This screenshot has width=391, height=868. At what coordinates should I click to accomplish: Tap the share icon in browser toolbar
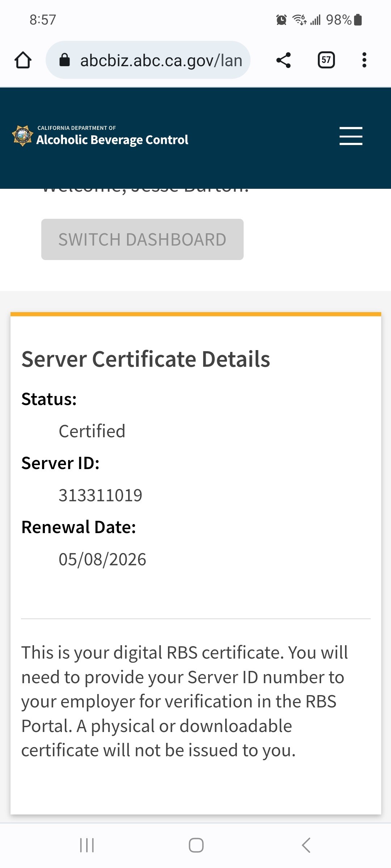283,60
